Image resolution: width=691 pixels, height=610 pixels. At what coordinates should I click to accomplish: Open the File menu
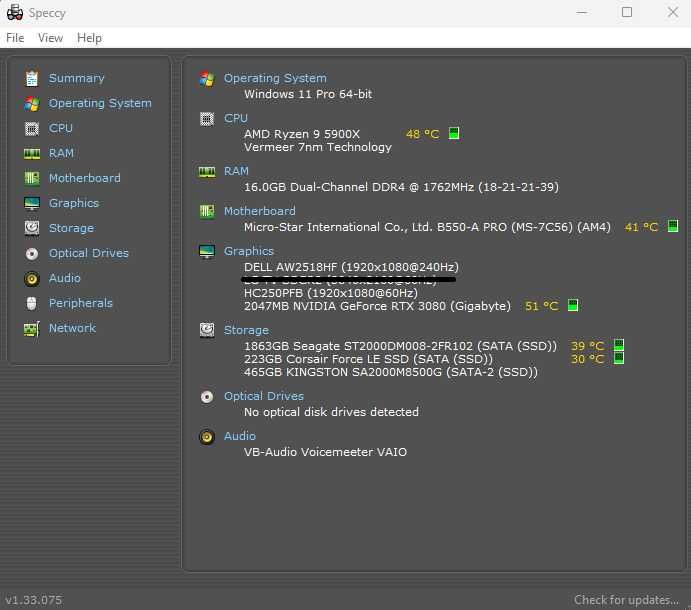[x=15, y=38]
